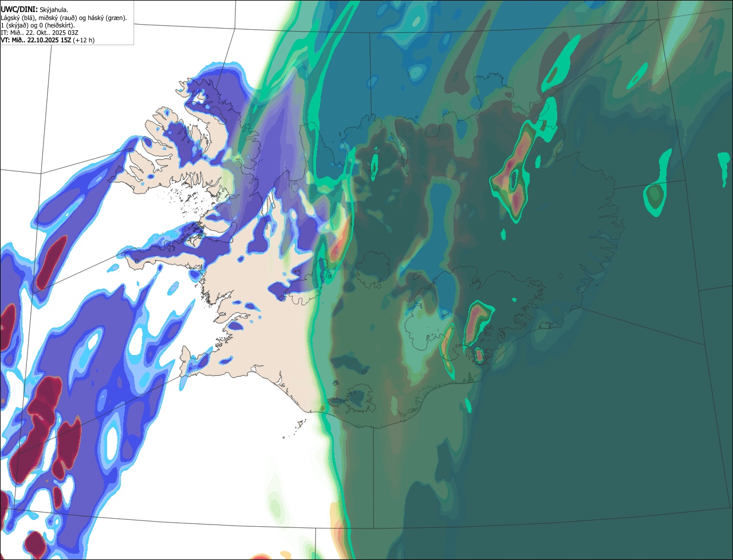Click the "VT: Mið.. 22.10.2025 15Z (+12 h)" line
Viewport: 733px width, 560px height.
point(48,40)
